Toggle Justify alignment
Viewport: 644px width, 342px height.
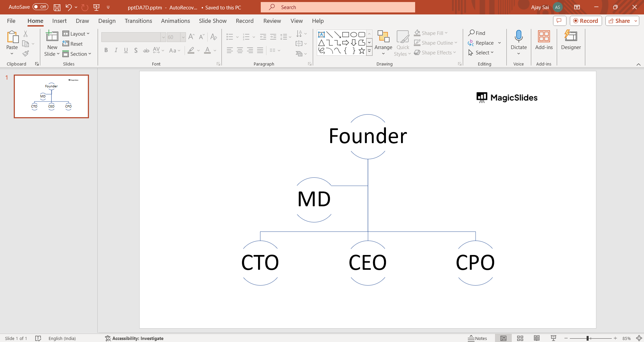260,50
